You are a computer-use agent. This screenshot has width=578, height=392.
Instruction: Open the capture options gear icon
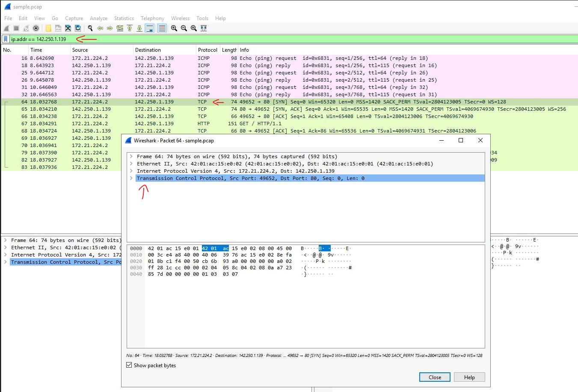36,28
